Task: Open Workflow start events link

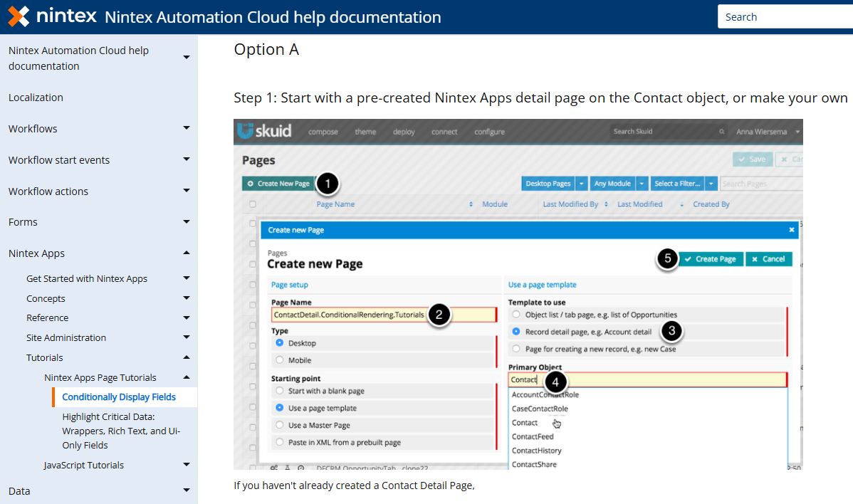Action: point(59,160)
